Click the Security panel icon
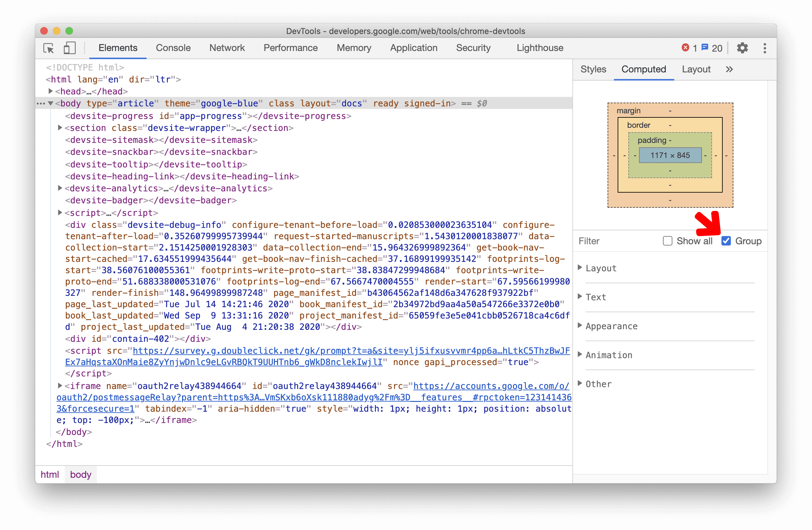Viewport: 812px width, 530px height. [x=474, y=48]
